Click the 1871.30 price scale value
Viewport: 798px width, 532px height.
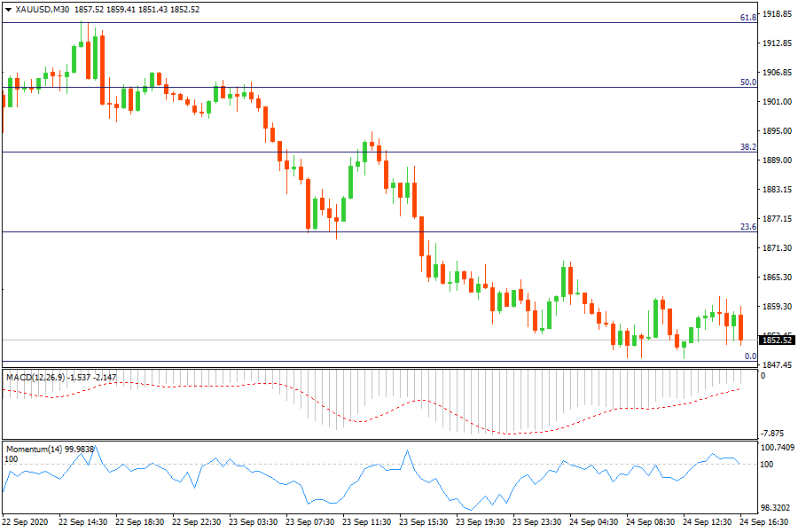(x=777, y=248)
